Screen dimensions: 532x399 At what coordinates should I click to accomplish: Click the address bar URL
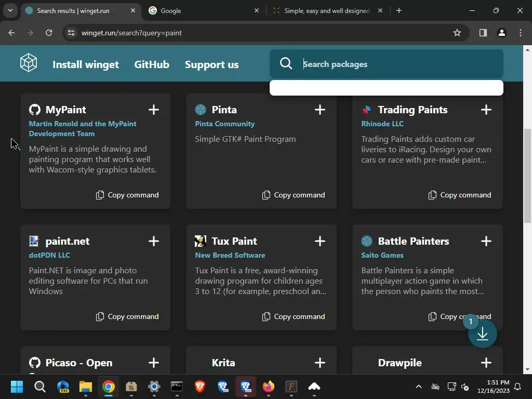(x=131, y=33)
